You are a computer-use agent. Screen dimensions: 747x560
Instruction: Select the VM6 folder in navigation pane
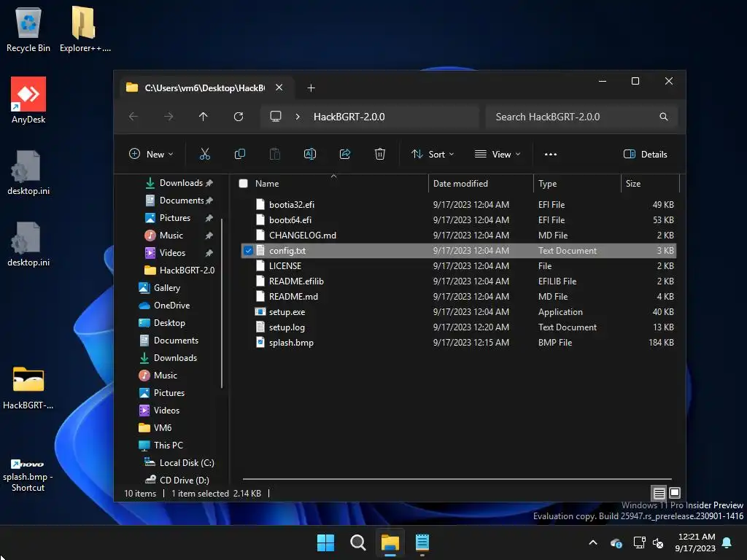click(155, 427)
